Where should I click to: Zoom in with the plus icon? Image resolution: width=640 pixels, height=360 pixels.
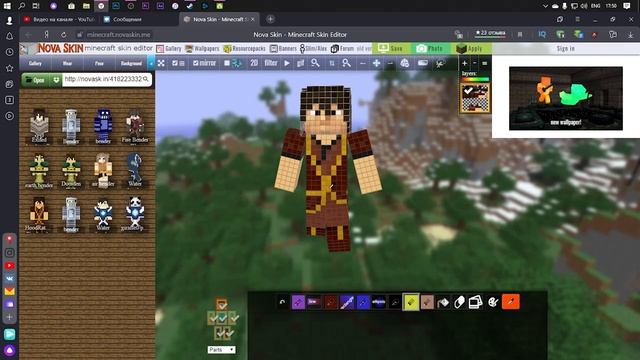376,63
